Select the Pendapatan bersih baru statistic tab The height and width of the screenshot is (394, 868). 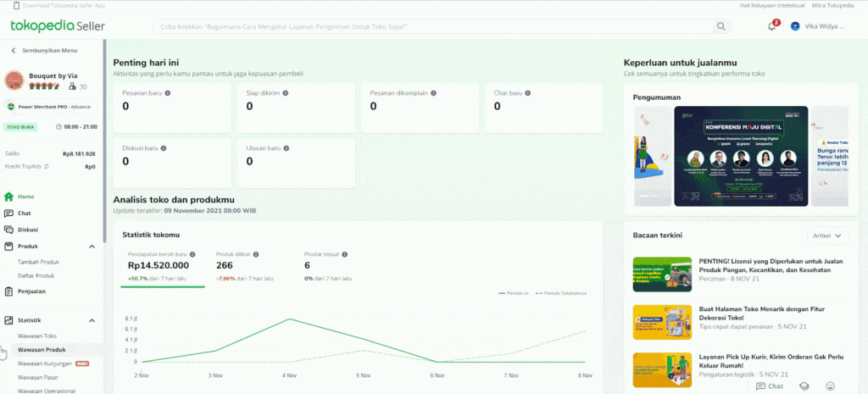point(162,267)
